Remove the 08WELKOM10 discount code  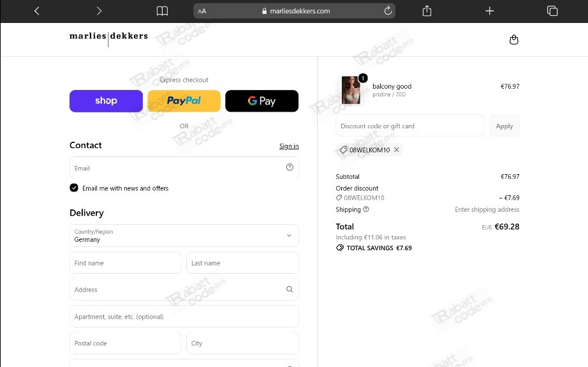point(397,150)
